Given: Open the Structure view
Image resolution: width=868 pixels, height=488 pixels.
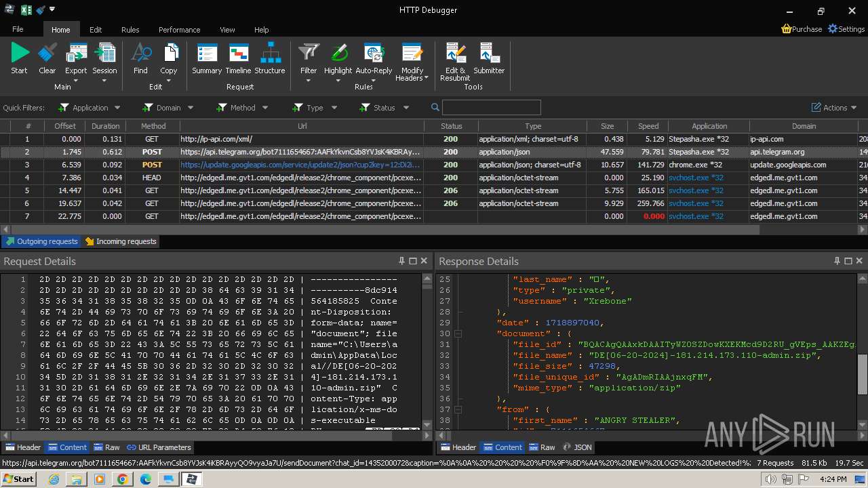Looking at the screenshot, I should [x=270, y=60].
